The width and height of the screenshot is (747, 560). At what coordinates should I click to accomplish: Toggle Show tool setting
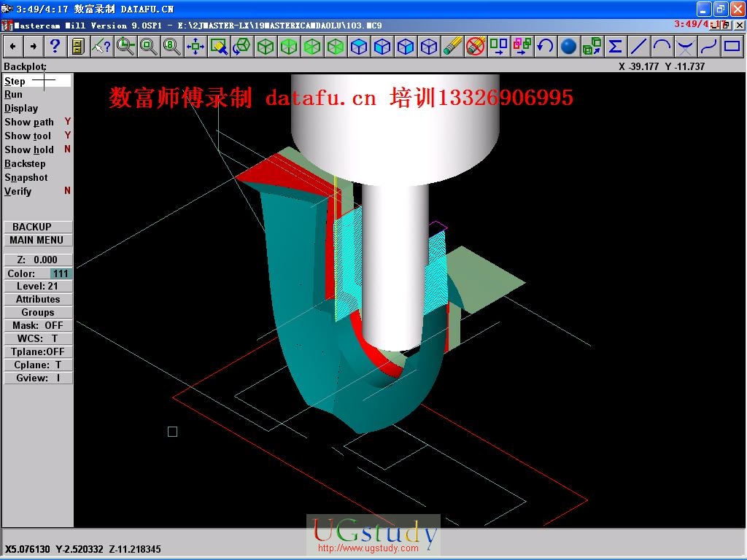click(x=37, y=136)
